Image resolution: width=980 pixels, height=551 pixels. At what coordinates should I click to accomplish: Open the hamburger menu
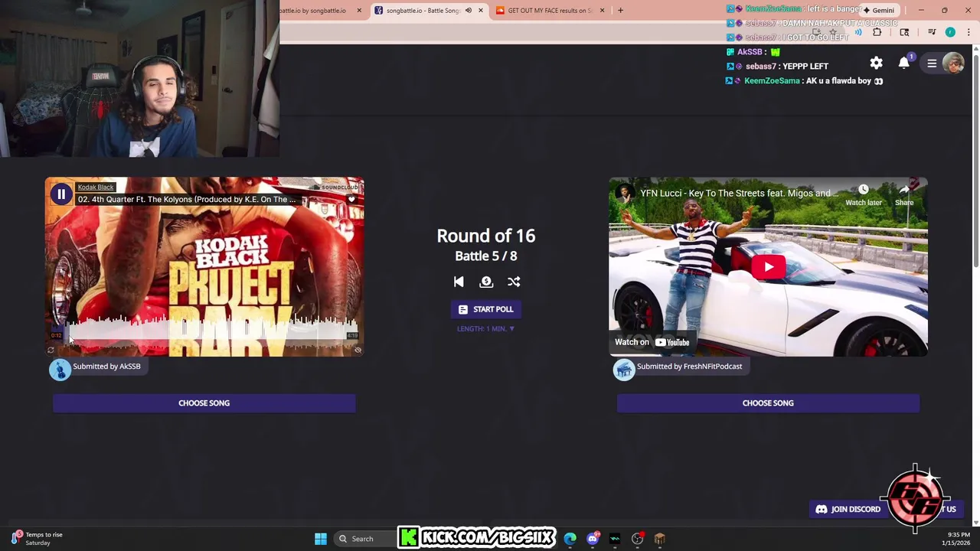pos(932,64)
